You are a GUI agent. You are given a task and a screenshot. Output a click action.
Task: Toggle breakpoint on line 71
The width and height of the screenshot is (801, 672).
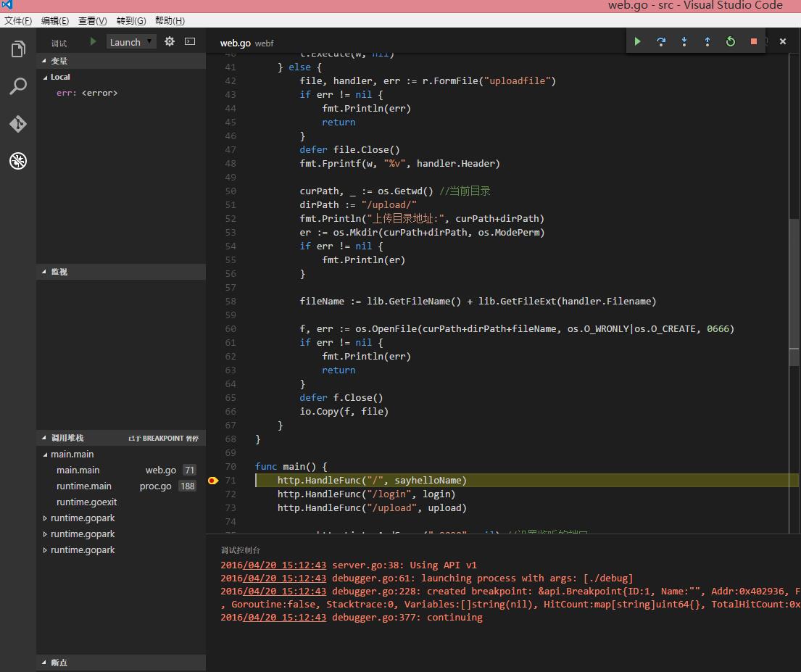point(213,481)
